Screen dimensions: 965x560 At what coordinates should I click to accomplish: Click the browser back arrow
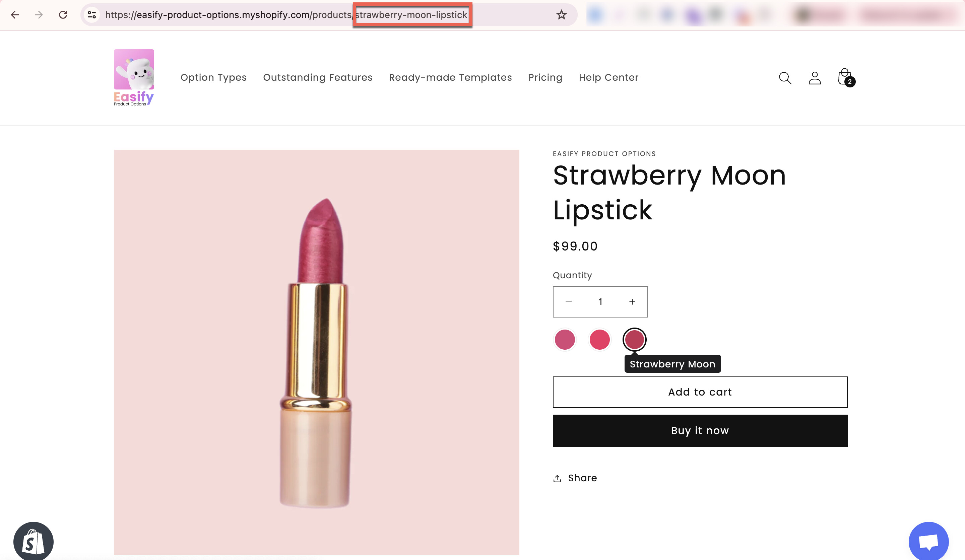click(15, 15)
